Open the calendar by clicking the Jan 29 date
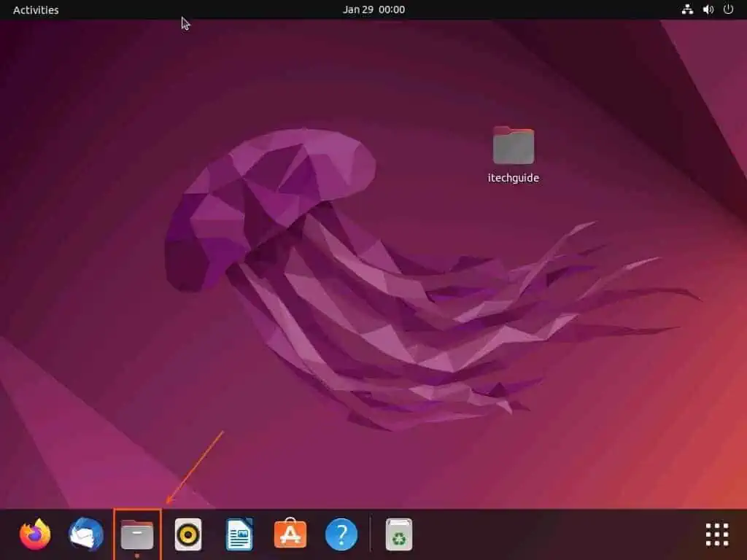The image size is (747, 560). (358, 9)
